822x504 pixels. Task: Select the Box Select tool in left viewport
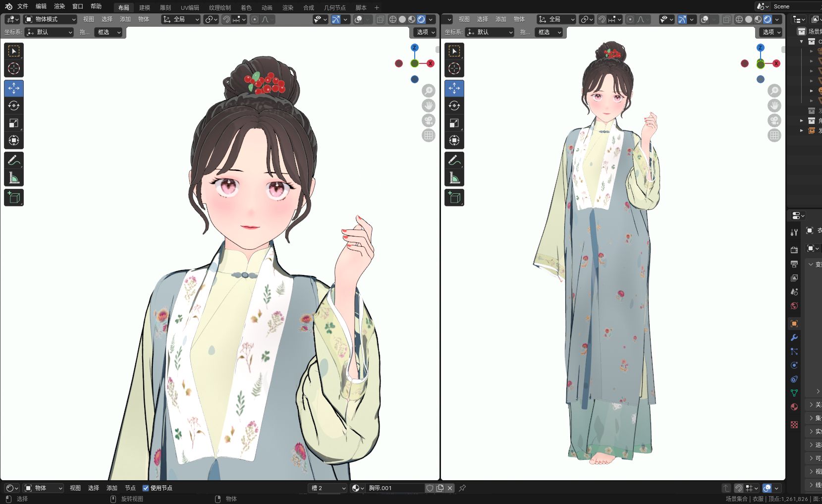pos(14,51)
